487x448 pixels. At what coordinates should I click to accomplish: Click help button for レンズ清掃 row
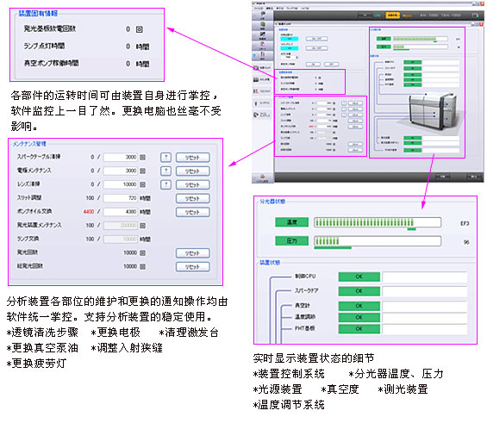pos(165,184)
